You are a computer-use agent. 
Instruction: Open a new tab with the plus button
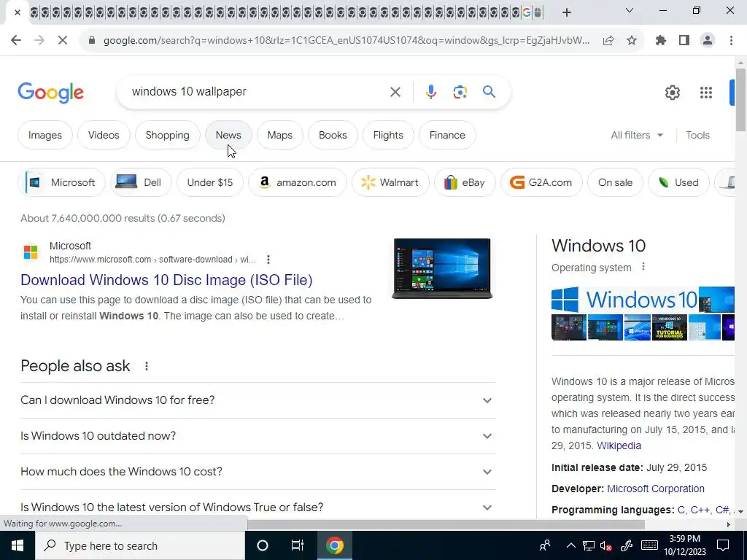[566, 12]
